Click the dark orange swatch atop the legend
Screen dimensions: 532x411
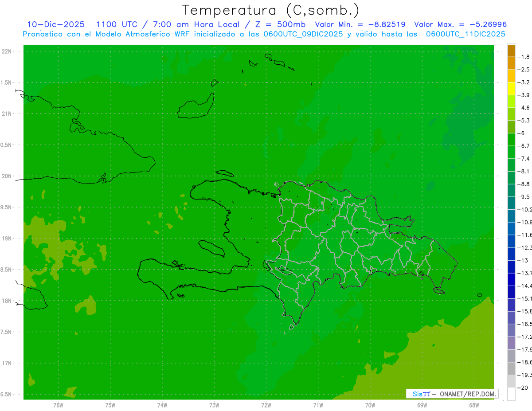point(511,51)
